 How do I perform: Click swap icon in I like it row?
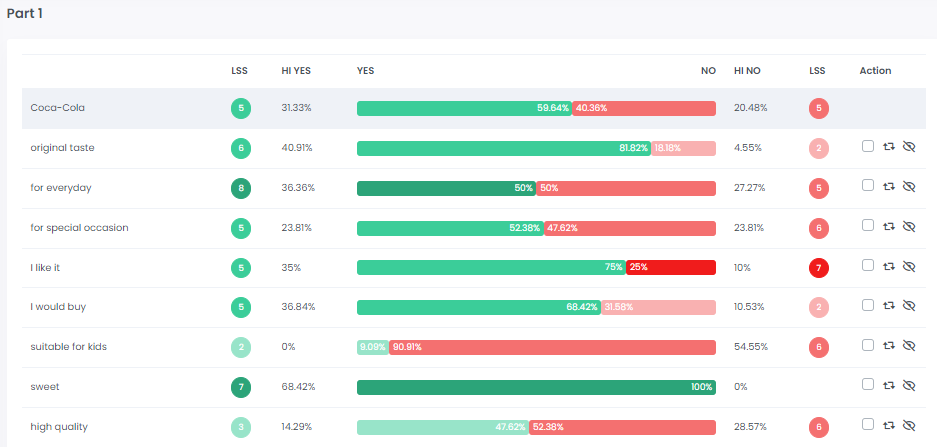coord(889,266)
